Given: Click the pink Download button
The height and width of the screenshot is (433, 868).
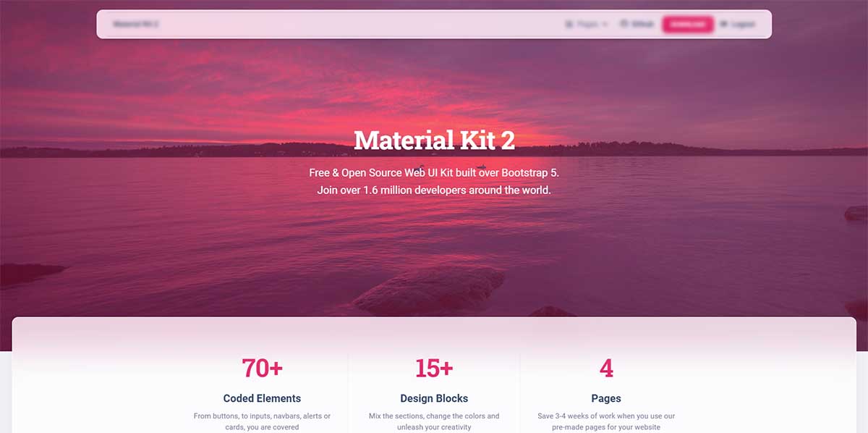Looking at the screenshot, I should click(688, 24).
